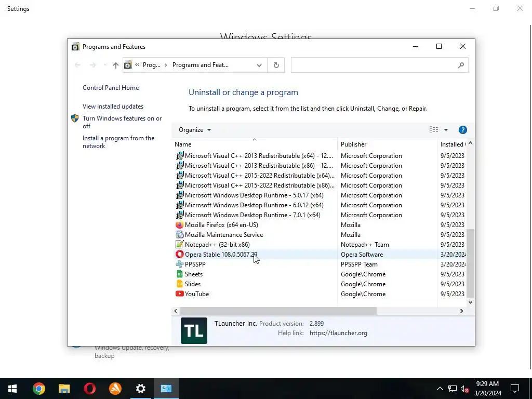Image resolution: width=532 pixels, height=399 pixels.
Task: Click the shield icon beside Windows features
Action: point(75,118)
